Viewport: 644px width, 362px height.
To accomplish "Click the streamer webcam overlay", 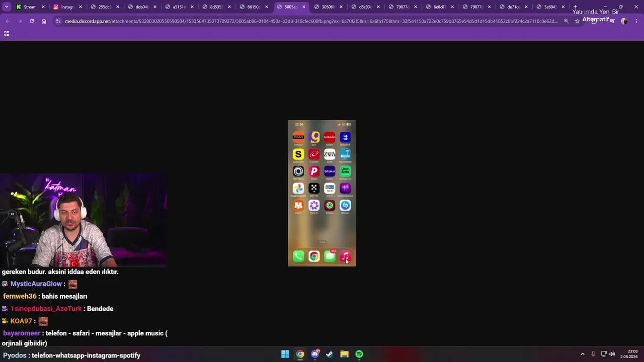I will pyautogui.click(x=84, y=220).
